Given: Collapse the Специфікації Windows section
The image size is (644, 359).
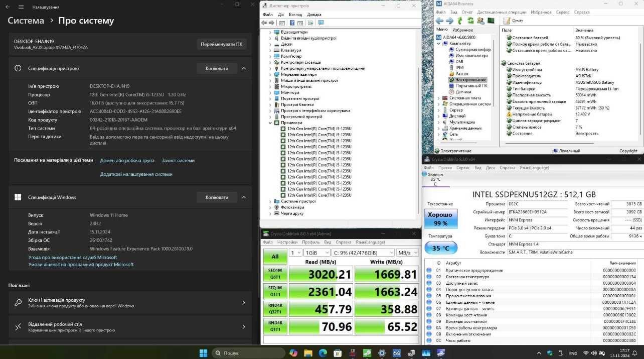Looking at the screenshot, I should click(x=244, y=197).
